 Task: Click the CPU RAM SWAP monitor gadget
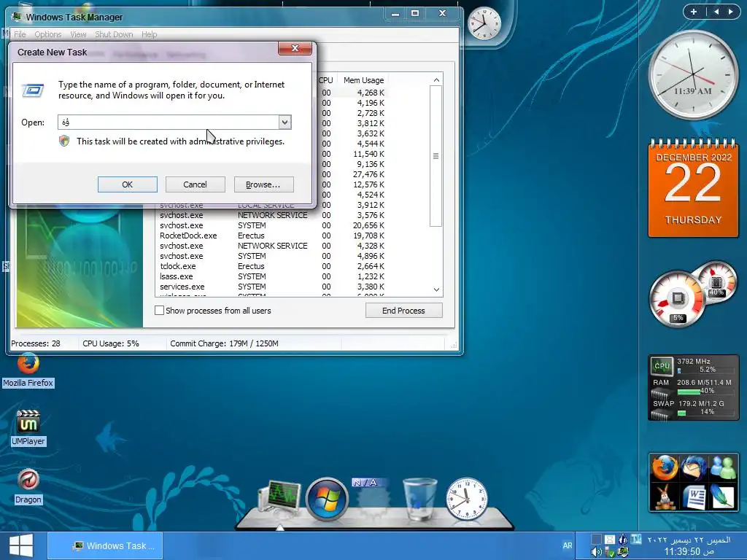tap(693, 388)
